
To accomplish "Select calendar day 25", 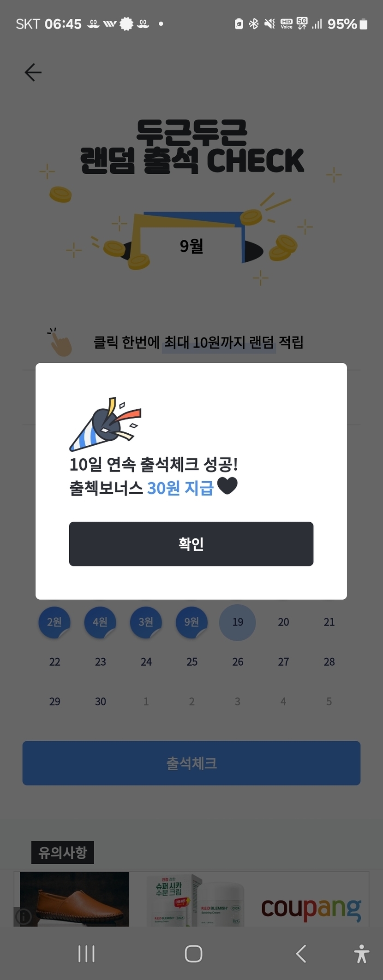I will click(192, 662).
